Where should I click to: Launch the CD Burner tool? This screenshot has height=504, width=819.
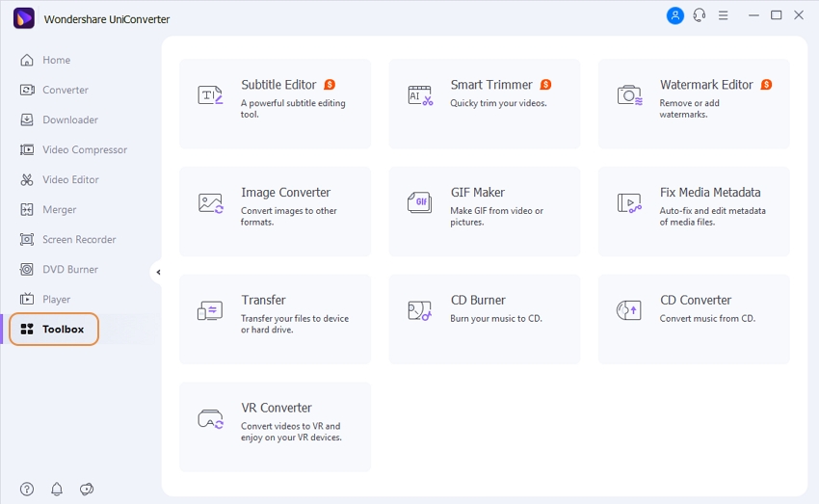(484, 319)
